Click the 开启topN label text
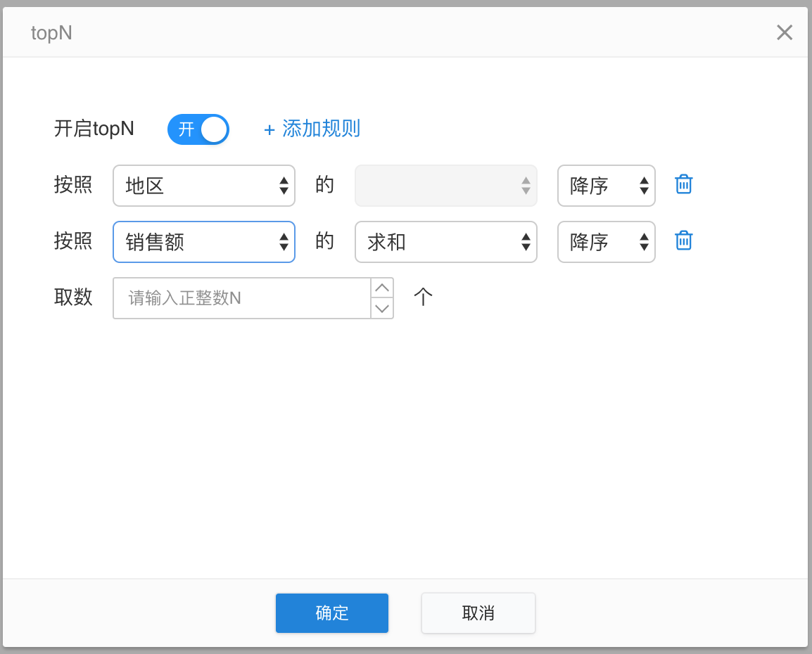 (94, 129)
